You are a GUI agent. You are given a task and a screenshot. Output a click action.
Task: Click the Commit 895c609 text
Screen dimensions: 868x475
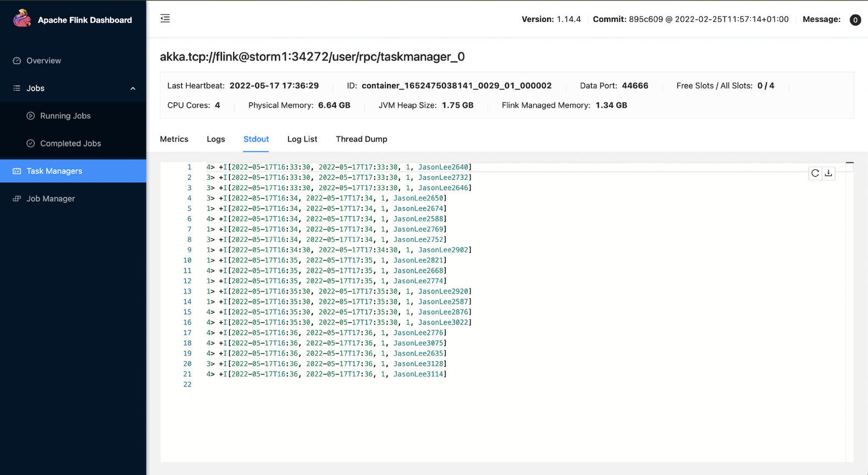click(690, 19)
